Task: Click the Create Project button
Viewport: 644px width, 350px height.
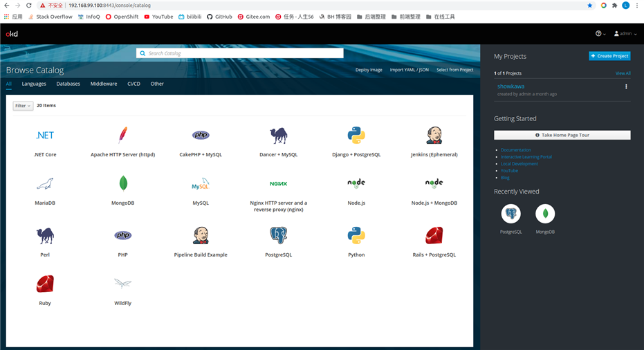Action: (x=609, y=56)
